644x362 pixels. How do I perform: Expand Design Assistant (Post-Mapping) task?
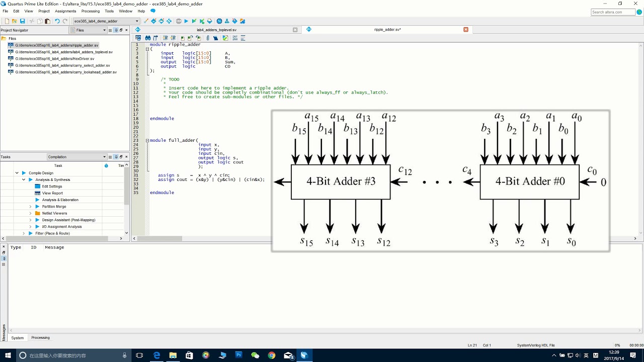[x=30, y=220]
